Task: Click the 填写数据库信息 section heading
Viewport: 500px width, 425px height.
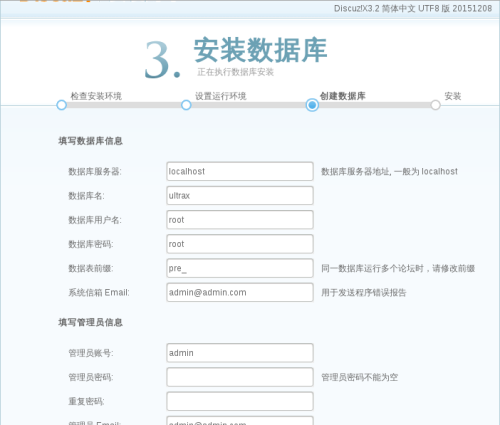Action: (91, 141)
